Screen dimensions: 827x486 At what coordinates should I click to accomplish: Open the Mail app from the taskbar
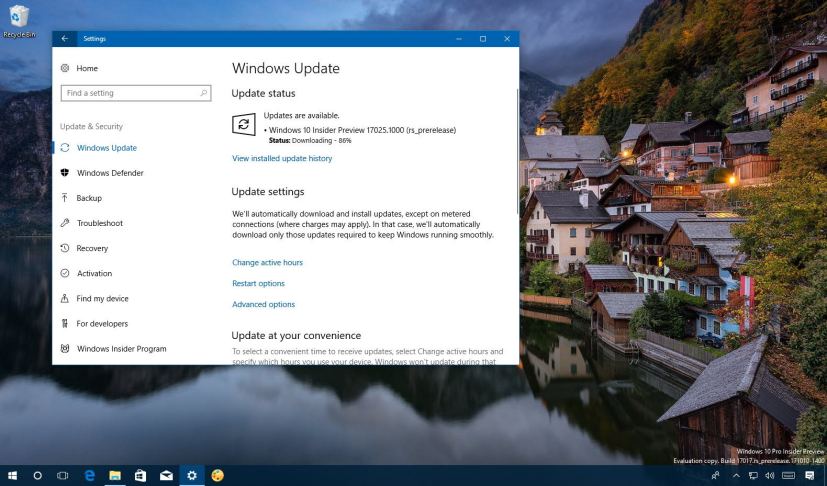click(x=166, y=475)
